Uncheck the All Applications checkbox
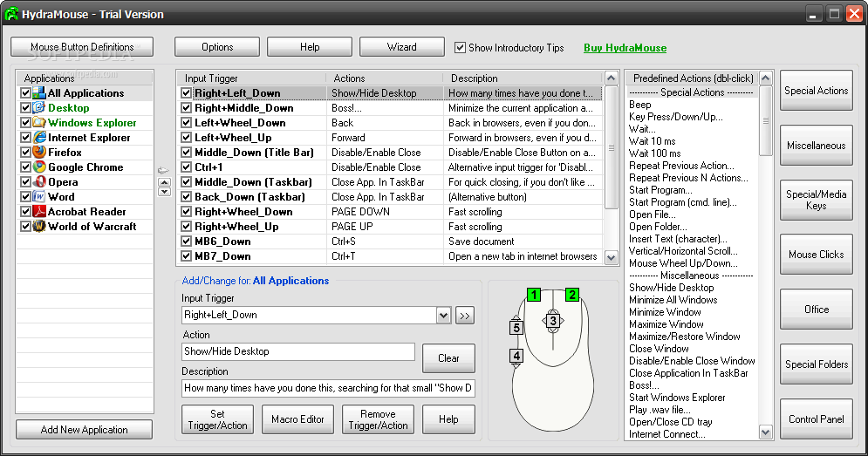Viewport: 868px width, 456px height. [x=25, y=93]
